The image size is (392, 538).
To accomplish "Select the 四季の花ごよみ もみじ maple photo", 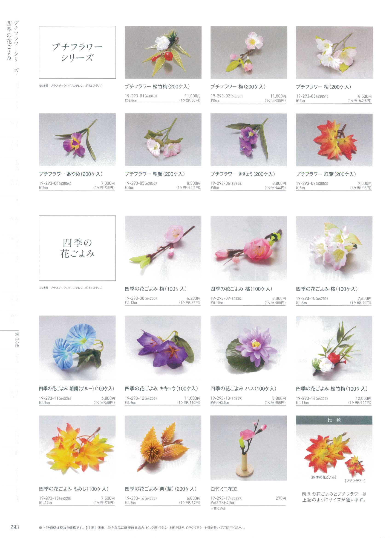I will point(77,448).
